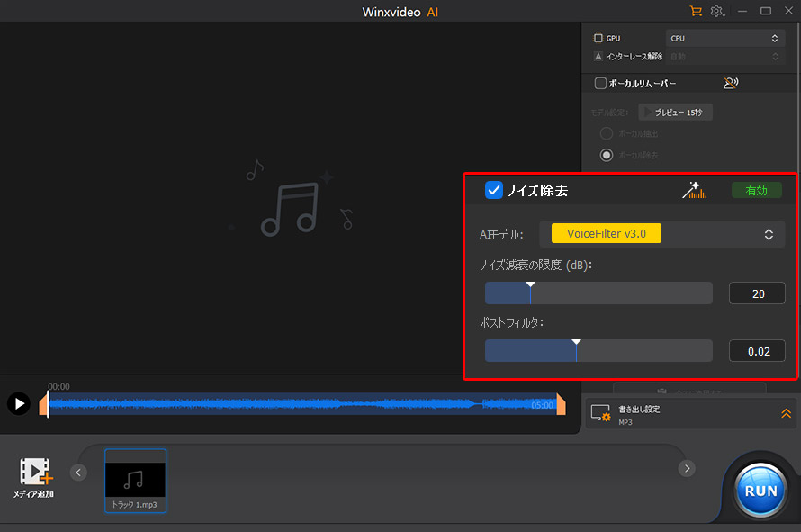Click the プレビュー 15秒 button
The width and height of the screenshot is (801, 532).
pyautogui.click(x=675, y=113)
